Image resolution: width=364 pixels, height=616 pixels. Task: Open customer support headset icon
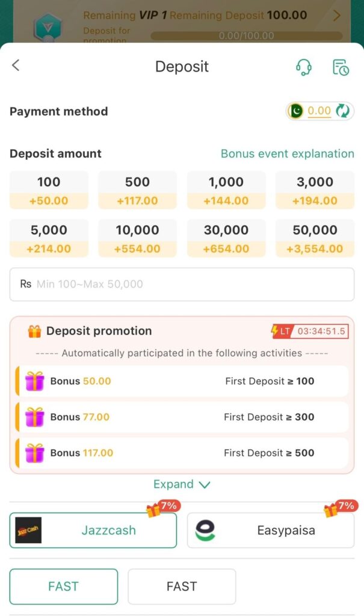click(304, 67)
